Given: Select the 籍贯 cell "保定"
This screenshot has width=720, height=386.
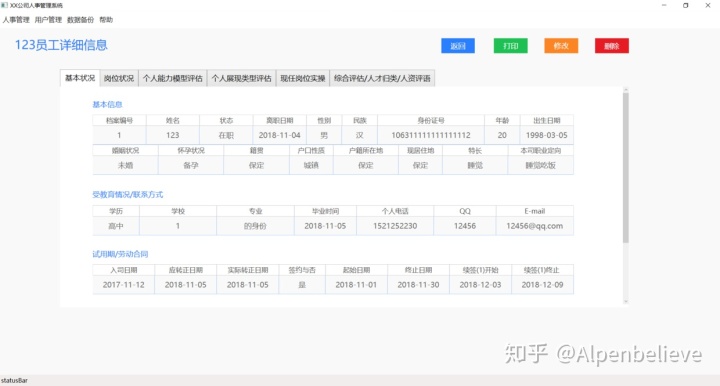Looking at the screenshot, I should coord(256,165).
